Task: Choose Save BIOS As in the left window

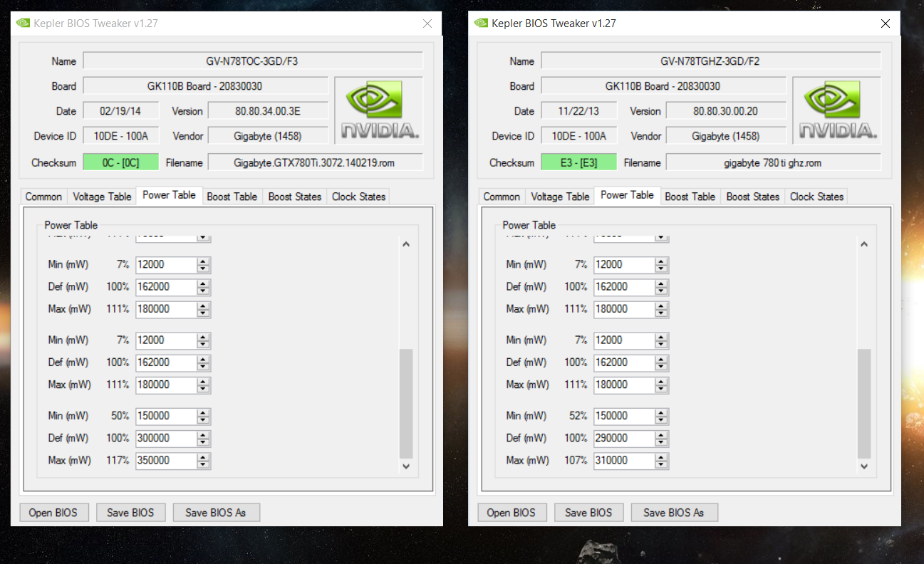Action: coord(215,512)
